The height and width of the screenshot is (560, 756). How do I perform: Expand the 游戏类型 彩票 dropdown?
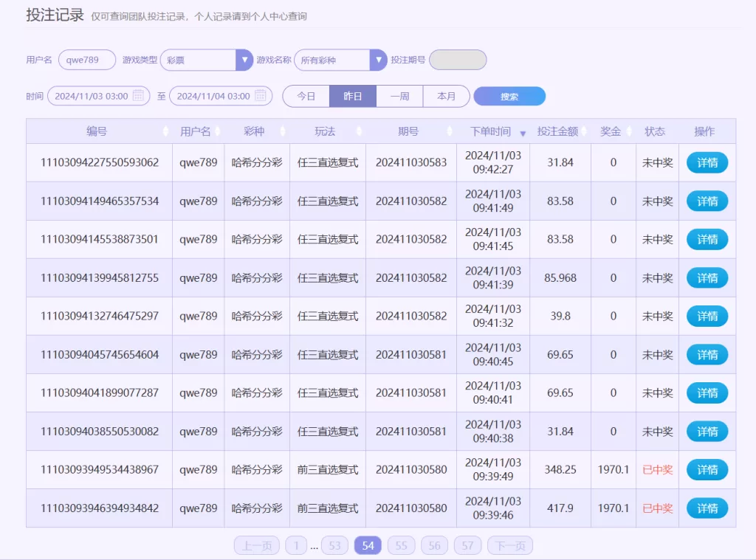pos(244,61)
